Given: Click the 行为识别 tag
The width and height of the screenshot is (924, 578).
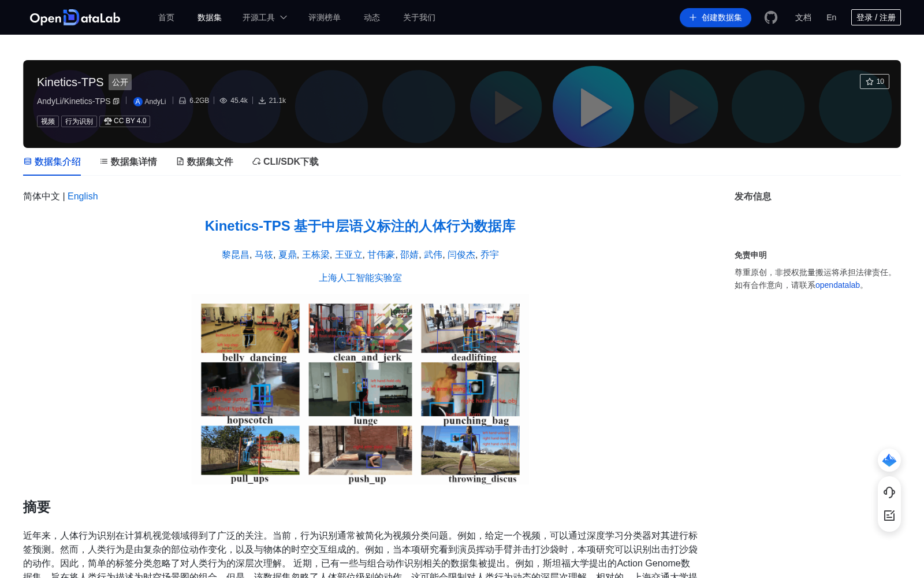Looking at the screenshot, I should [x=79, y=121].
